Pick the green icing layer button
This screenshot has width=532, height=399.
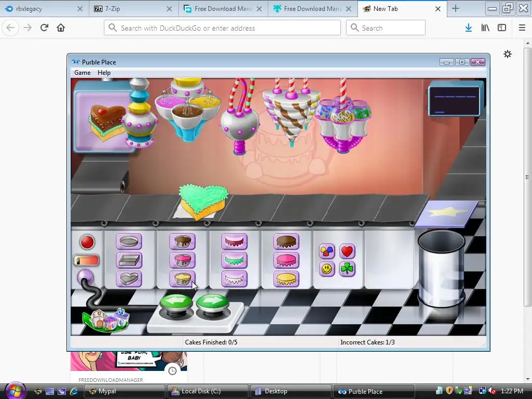tap(234, 261)
